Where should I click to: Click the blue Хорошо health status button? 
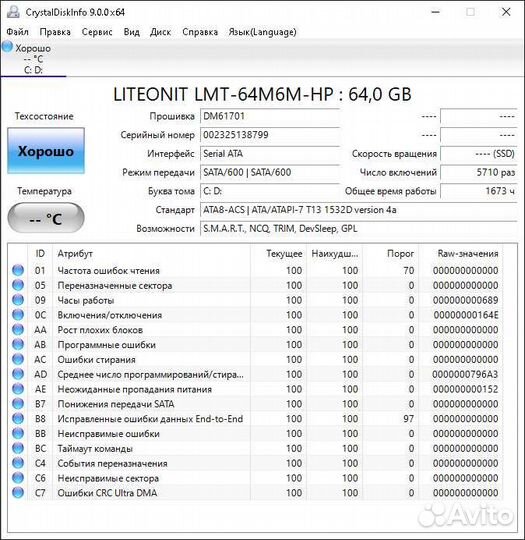[x=46, y=151]
